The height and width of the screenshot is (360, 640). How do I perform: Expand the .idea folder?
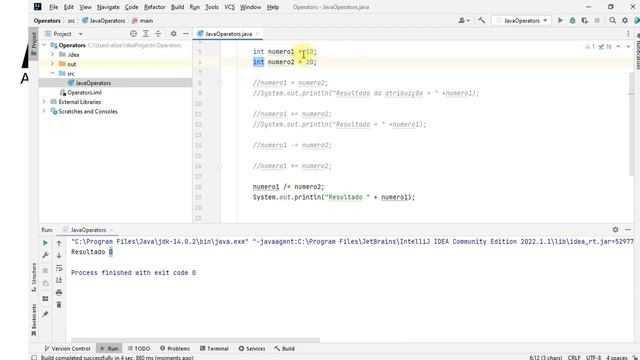53,54
